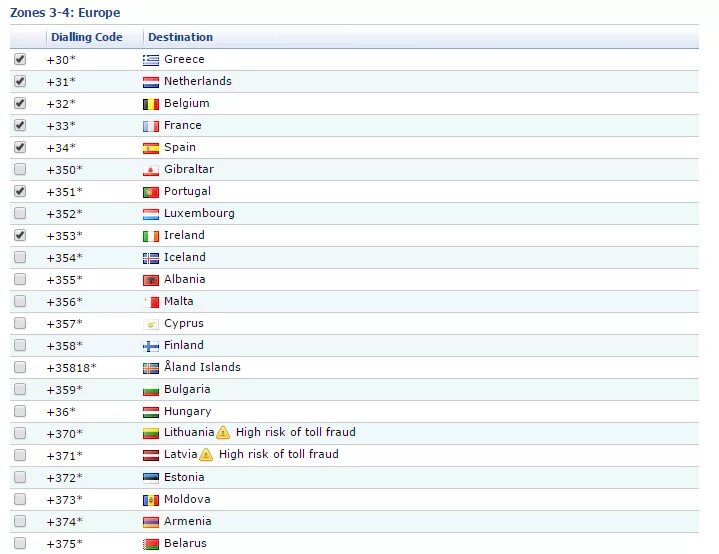Click Latvia's High risk of toll fraud text

pos(279,454)
